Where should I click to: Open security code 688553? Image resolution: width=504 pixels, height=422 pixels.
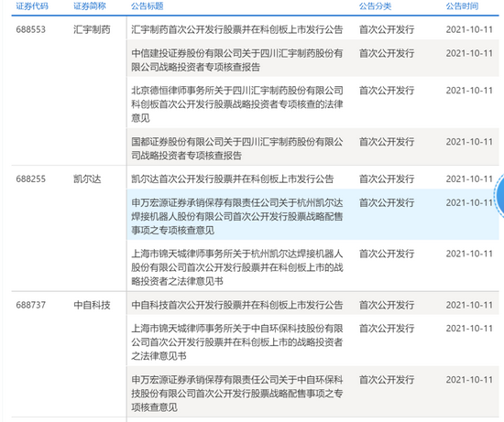coord(31,29)
